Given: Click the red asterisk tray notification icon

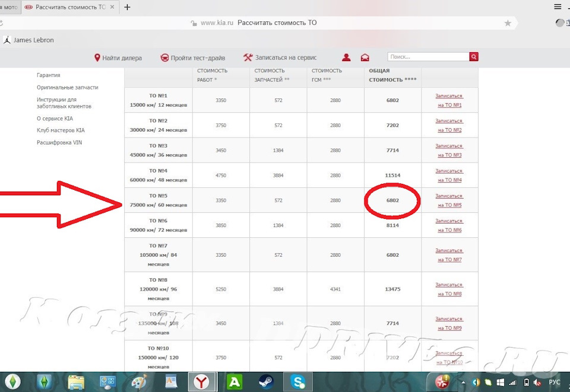Looking at the screenshot, I should coord(442,382).
